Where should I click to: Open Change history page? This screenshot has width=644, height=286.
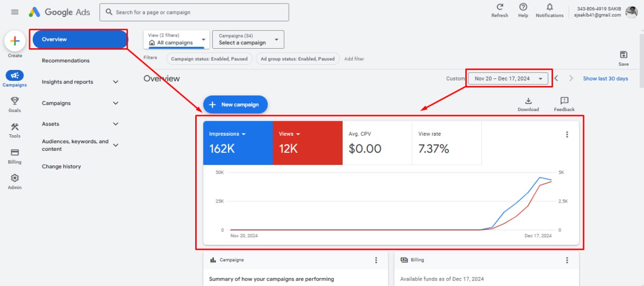[61, 166]
